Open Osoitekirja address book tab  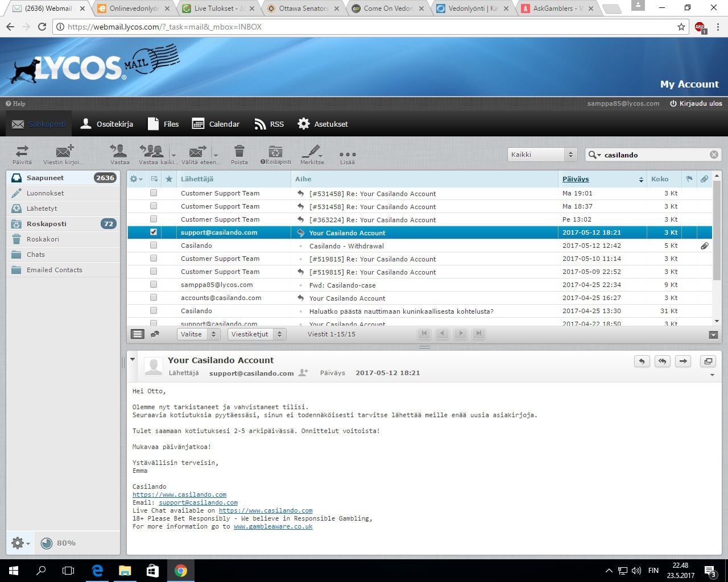point(107,124)
